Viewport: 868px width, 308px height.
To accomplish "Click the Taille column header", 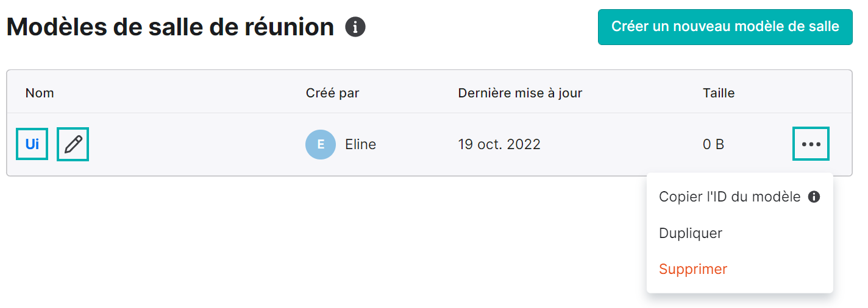I will 719,93.
